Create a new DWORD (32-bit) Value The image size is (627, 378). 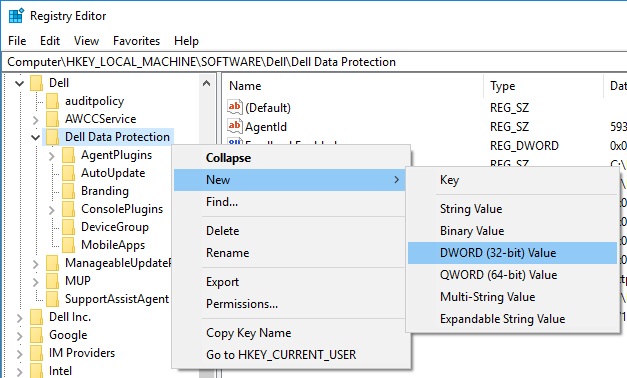(x=513, y=253)
